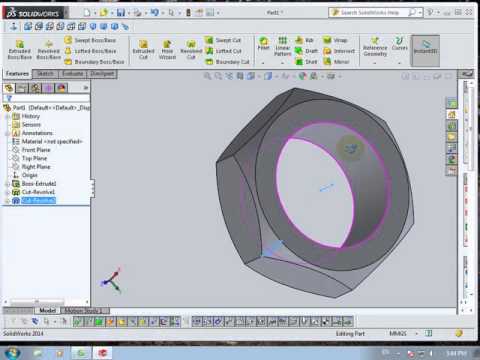Select the Linear Pattern tool
480x360 pixels.
point(283,46)
